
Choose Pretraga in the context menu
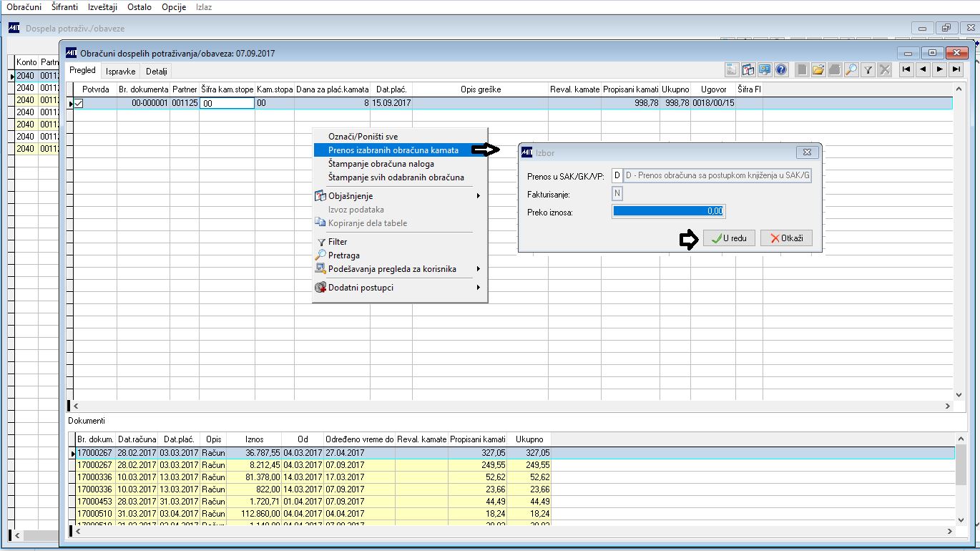click(x=400, y=255)
